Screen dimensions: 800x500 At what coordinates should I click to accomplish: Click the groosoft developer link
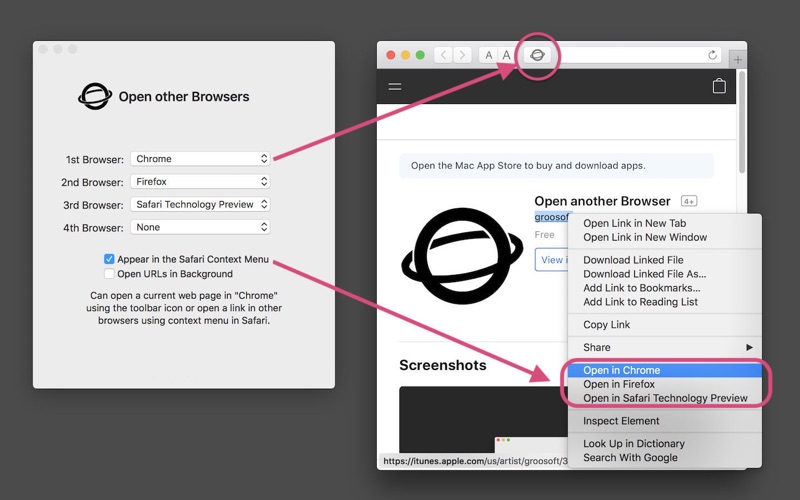(552, 217)
